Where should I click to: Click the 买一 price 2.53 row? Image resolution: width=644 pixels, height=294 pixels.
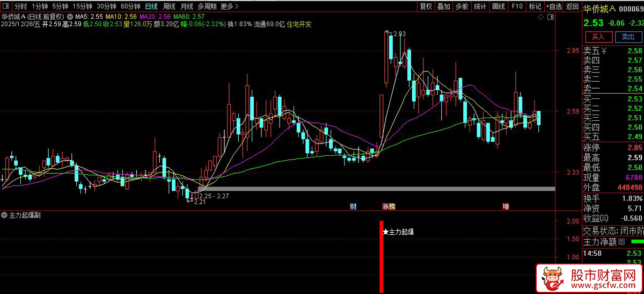613,99
